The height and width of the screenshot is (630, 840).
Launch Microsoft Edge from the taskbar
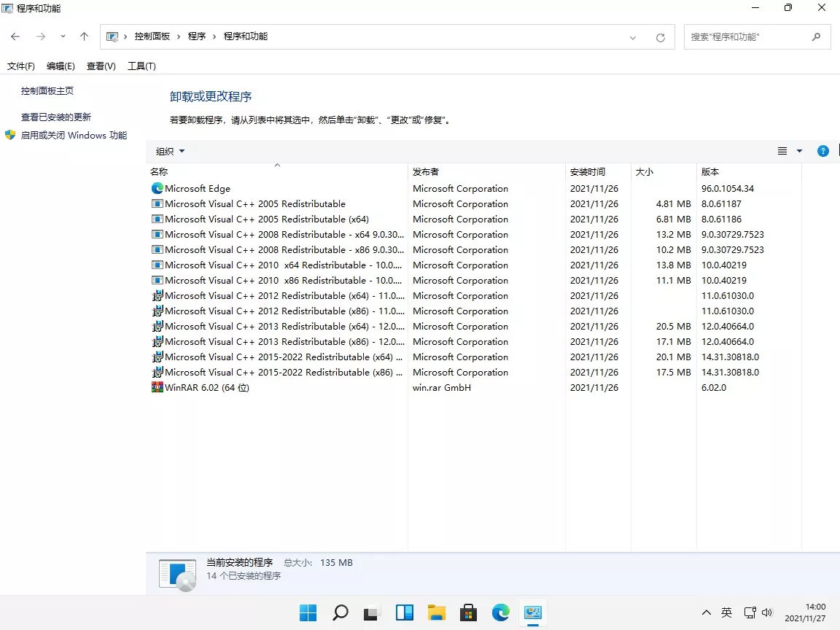500,612
